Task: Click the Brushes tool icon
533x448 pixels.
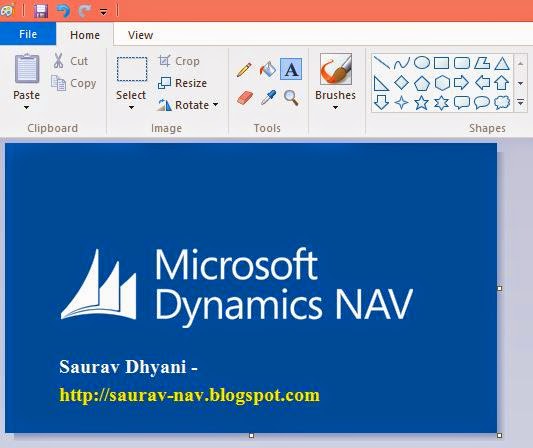Action: click(336, 69)
